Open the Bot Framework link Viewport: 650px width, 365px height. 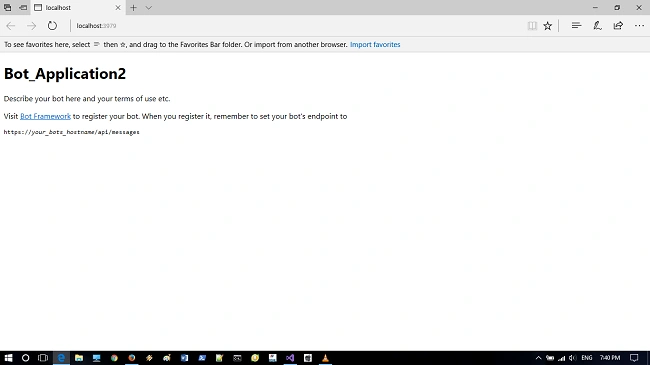[46, 116]
